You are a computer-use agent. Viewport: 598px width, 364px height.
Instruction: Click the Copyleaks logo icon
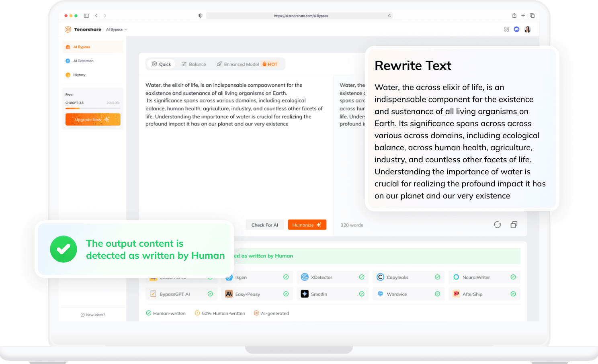click(x=380, y=277)
